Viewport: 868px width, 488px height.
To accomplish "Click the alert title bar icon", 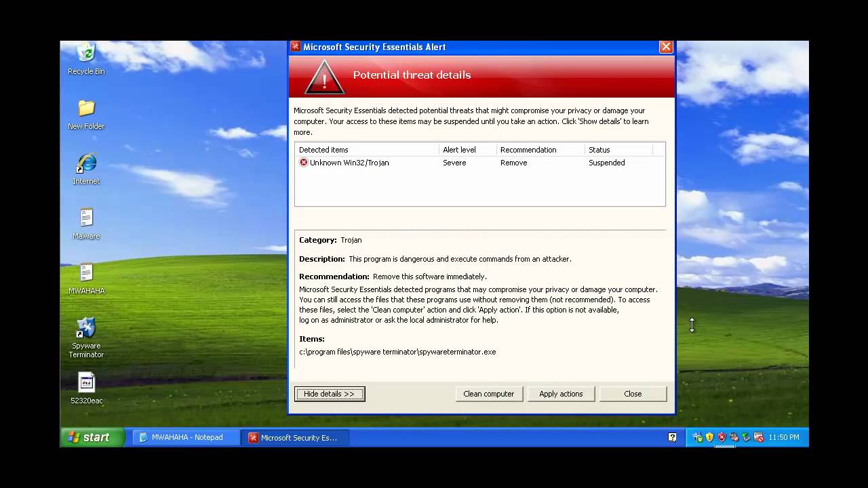I will pos(296,47).
